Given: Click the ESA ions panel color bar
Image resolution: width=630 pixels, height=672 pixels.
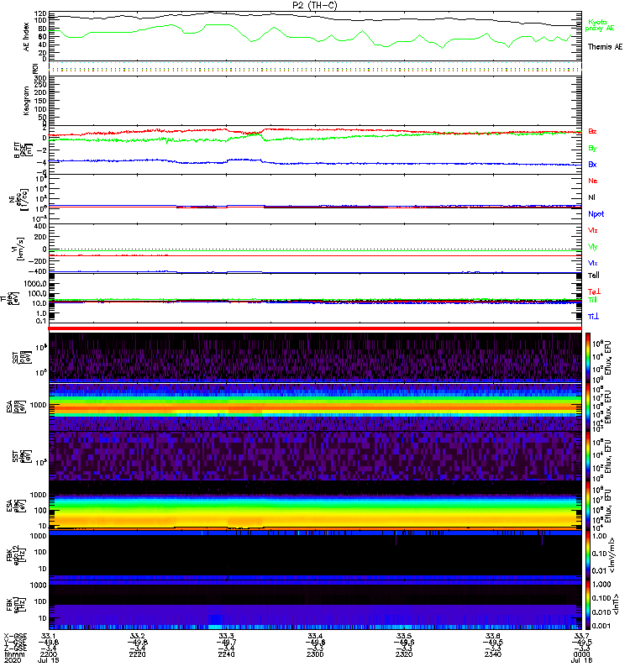Looking at the screenshot, I should pyautogui.click(x=588, y=407).
